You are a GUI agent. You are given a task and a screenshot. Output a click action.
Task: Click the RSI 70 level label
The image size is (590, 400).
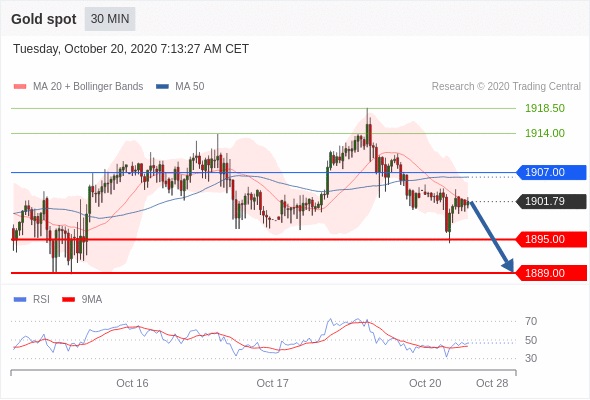pos(531,321)
